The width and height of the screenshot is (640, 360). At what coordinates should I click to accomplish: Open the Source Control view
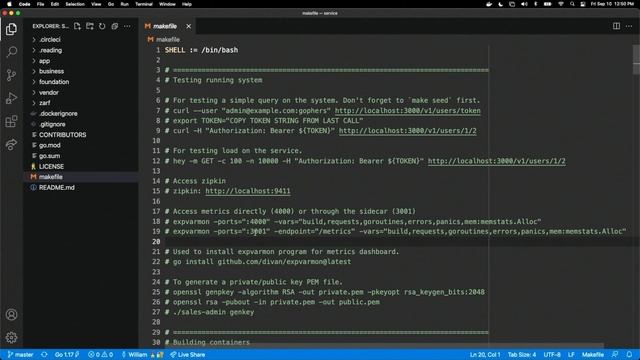pyautogui.click(x=11, y=75)
